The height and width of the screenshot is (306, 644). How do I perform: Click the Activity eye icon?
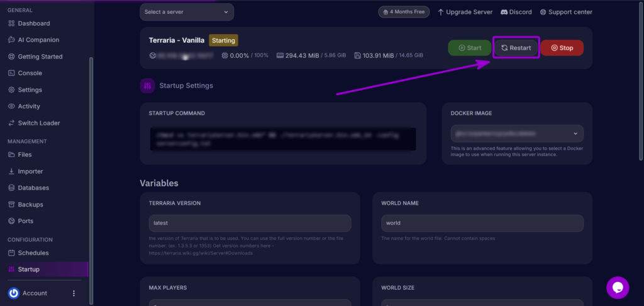click(x=11, y=106)
